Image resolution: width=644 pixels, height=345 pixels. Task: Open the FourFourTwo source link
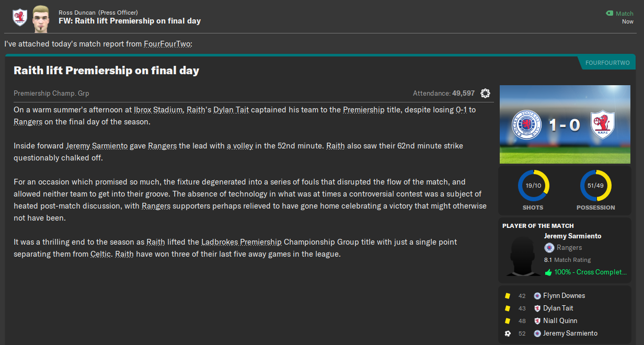(167, 44)
